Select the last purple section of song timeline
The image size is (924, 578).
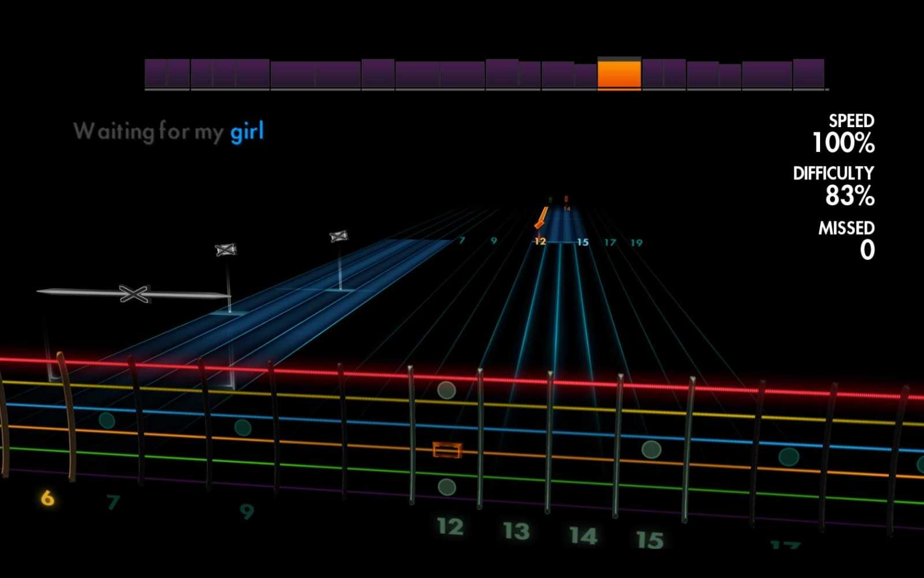808,74
